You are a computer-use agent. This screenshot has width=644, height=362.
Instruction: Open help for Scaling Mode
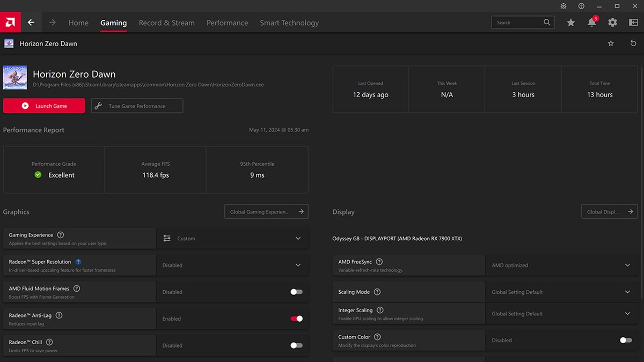point(377,292)
